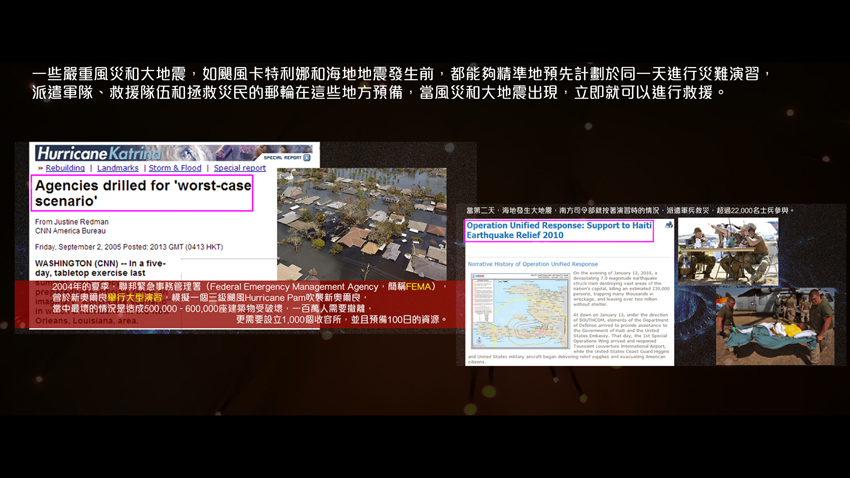The image size is (850, 478).
Task: Click caption line mentioning 500,000 - 600,000 buildings
Action: [212, 308]
